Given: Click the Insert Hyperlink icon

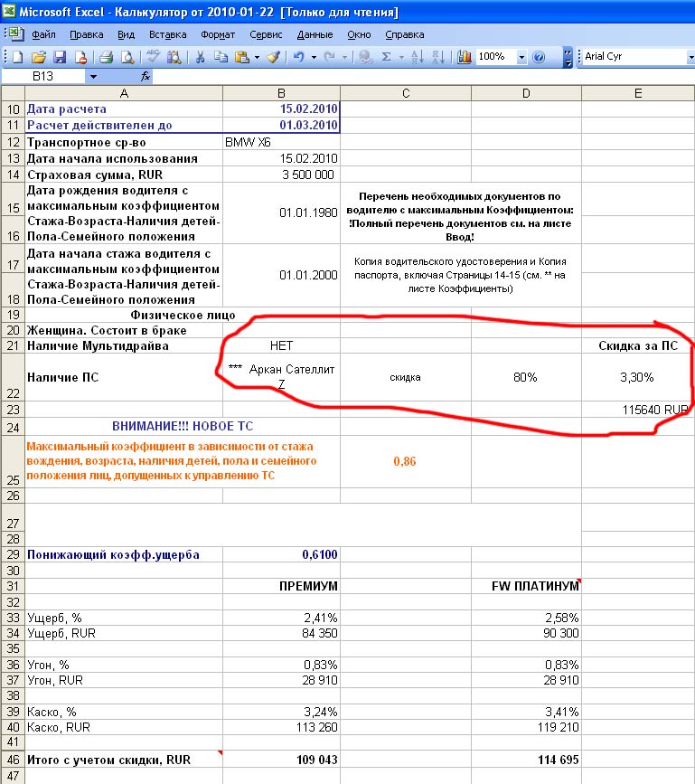Looking at the screenshot, I should [366, 57].
